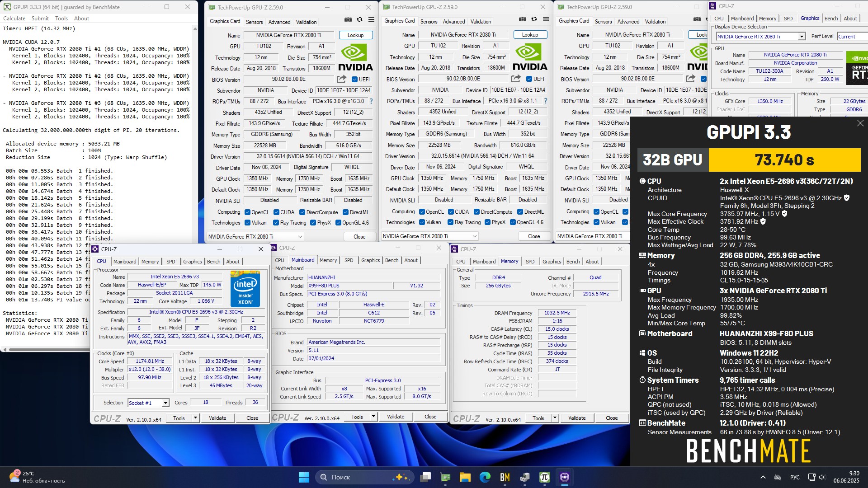This screenshot has height=488, width=868.
Task: Open Submit menu in GPUPI
Action: [x=40, y=19]
